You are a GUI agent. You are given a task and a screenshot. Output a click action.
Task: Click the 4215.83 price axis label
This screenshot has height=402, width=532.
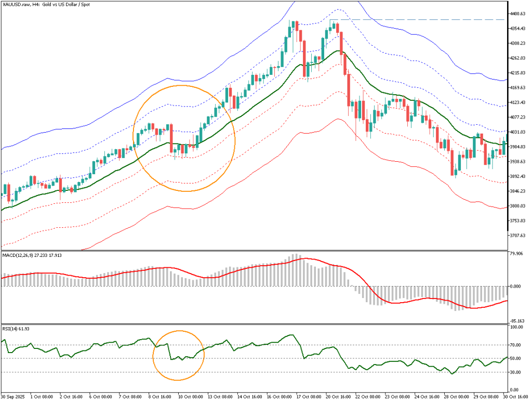(x=518, y=73)
